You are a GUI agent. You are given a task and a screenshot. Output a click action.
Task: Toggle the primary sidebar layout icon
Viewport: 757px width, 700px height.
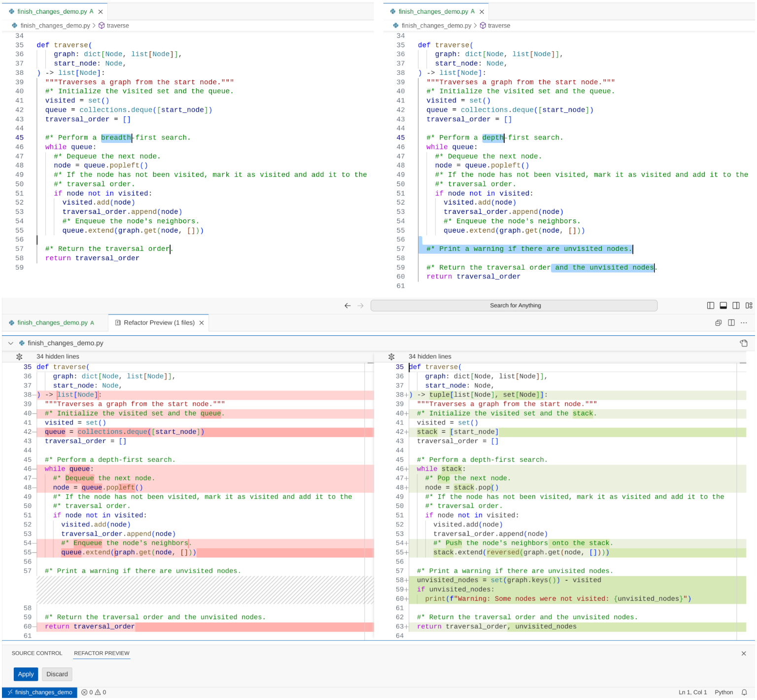(x=710, y=306)
